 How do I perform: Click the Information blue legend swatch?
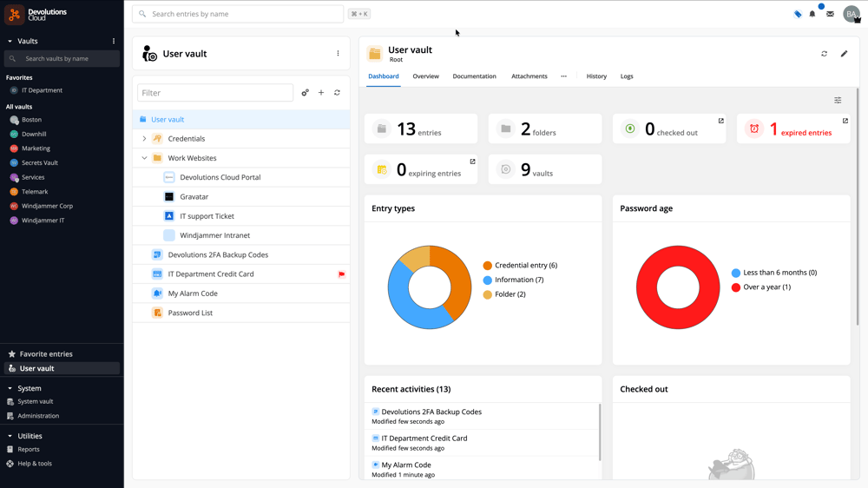click(x=487, y=280)
